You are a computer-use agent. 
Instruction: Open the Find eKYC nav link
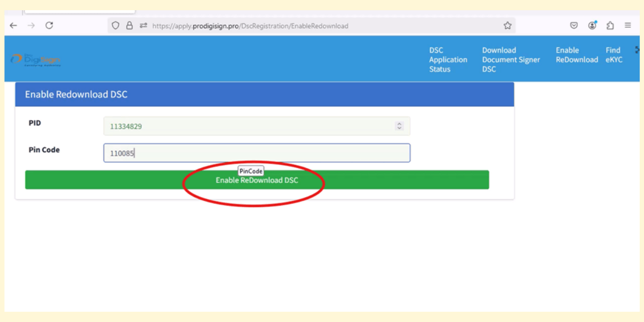tap(614, 55)
